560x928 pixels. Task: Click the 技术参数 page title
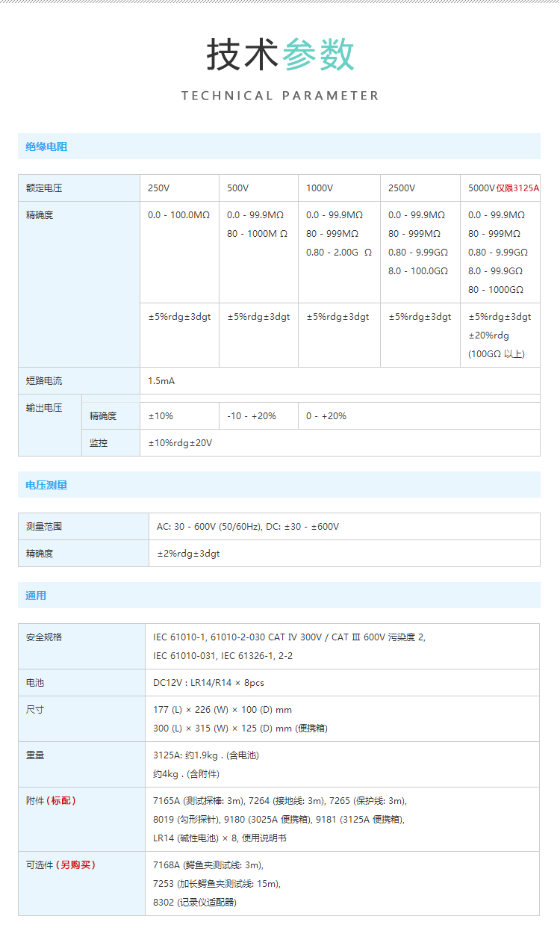click(280, 55)
